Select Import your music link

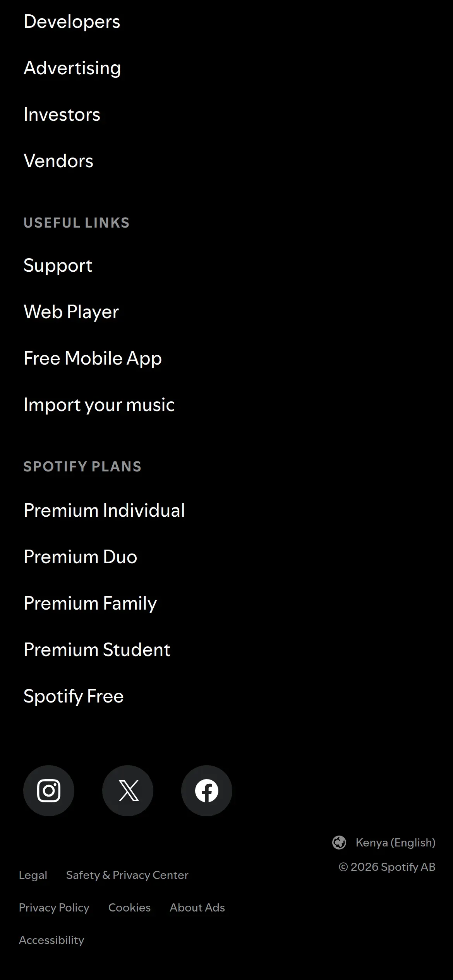[99, 405]
